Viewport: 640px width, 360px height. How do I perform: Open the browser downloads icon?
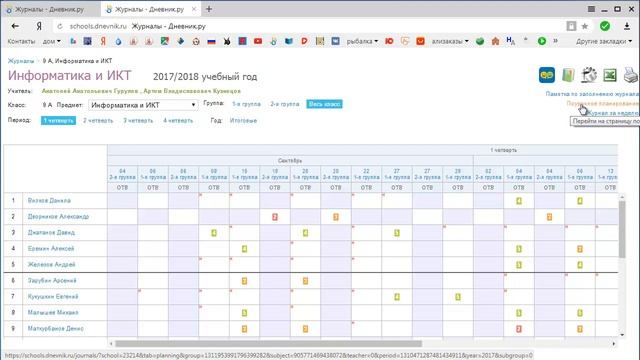tap(627, 26)
